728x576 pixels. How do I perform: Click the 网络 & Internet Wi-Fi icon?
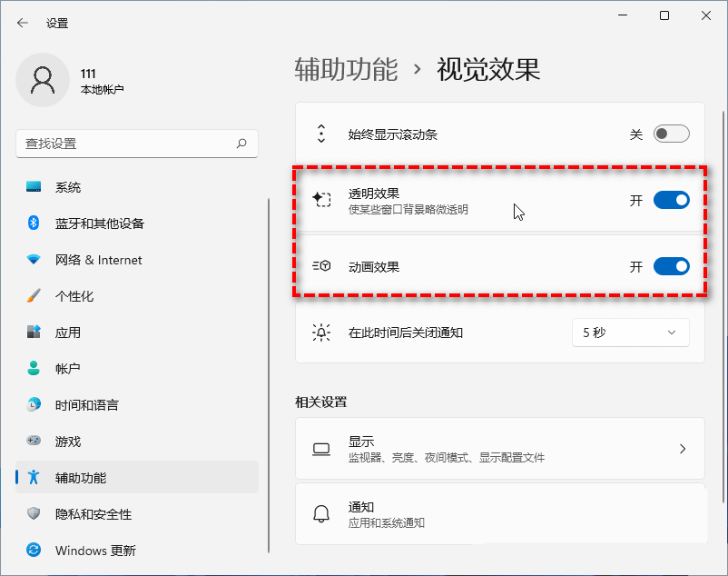[x=34, y=260]
